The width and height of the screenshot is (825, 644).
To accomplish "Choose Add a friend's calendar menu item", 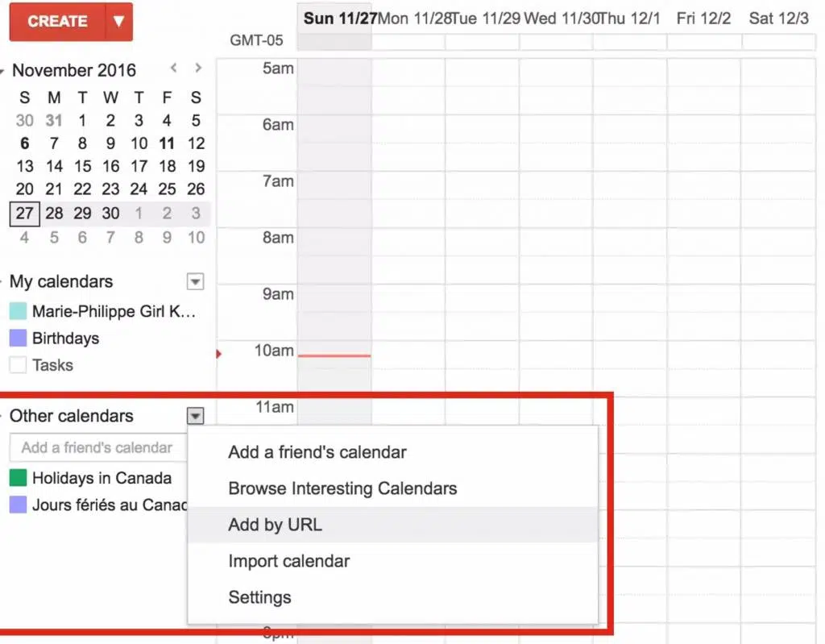I will 392,452.
